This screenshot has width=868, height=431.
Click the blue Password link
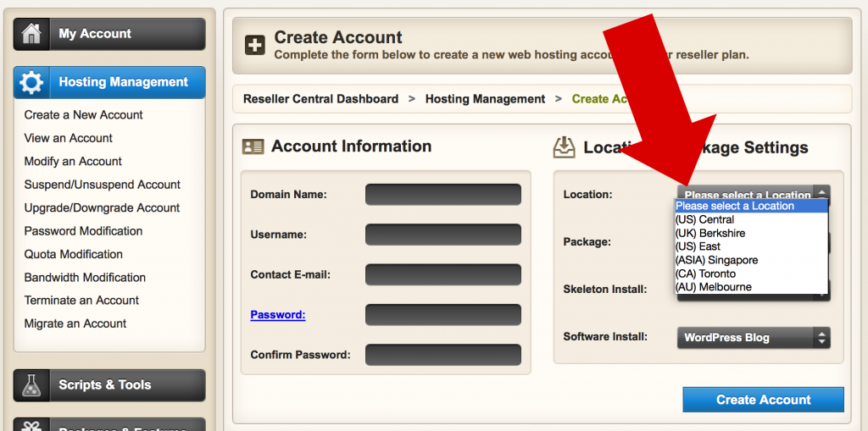pyautogui.click(x=278, y=315)
